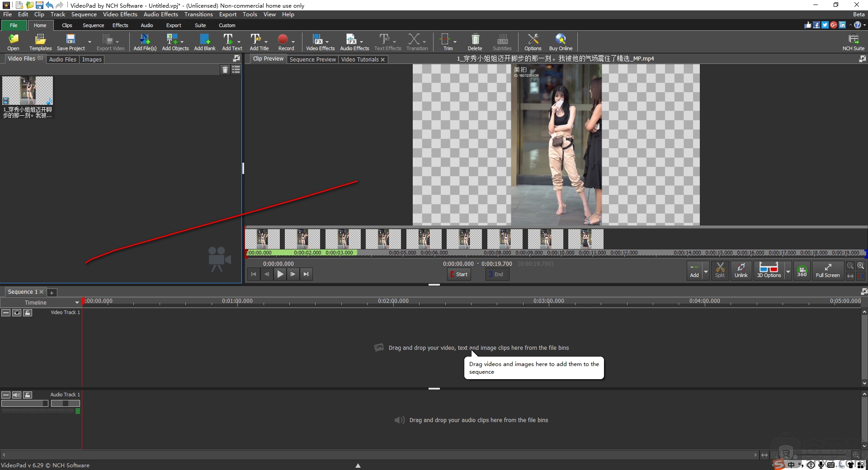Expand the 3D Options dropdown arrow
Viewport: 868px width, 470px height.
click(788, 271)
